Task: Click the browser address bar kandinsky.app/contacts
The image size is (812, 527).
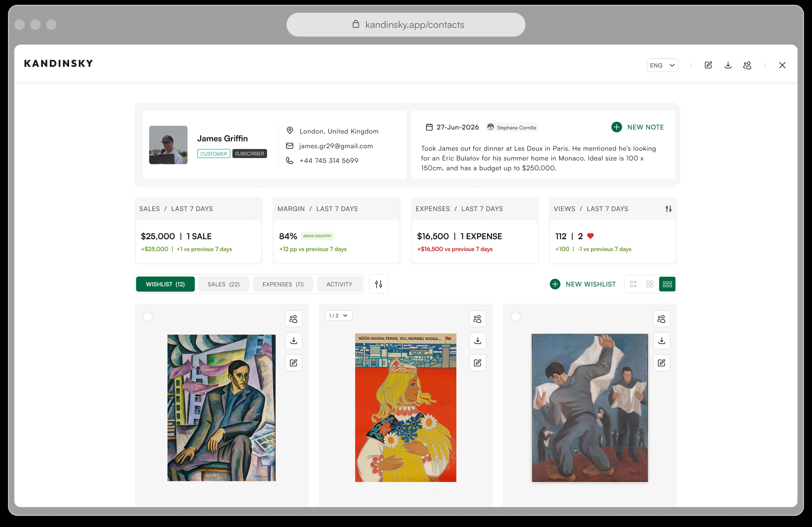Action: click(406, 25)
